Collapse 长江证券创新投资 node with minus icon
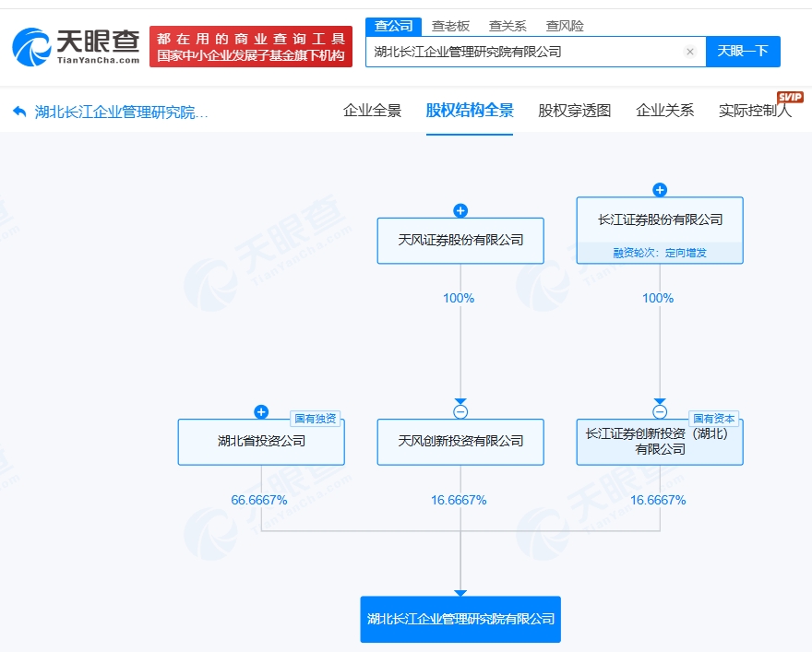The height and width of the screenshot is (652, 812). (x=660, y=412)
